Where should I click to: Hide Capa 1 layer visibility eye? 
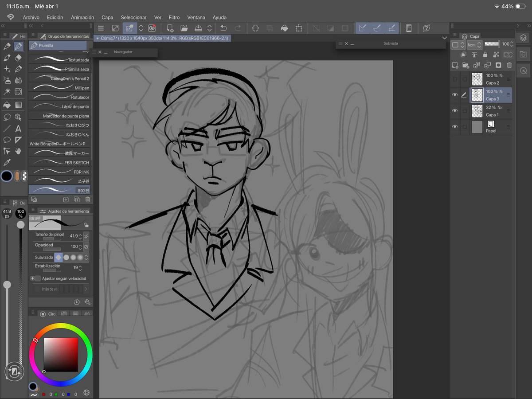tap(454, 111)
